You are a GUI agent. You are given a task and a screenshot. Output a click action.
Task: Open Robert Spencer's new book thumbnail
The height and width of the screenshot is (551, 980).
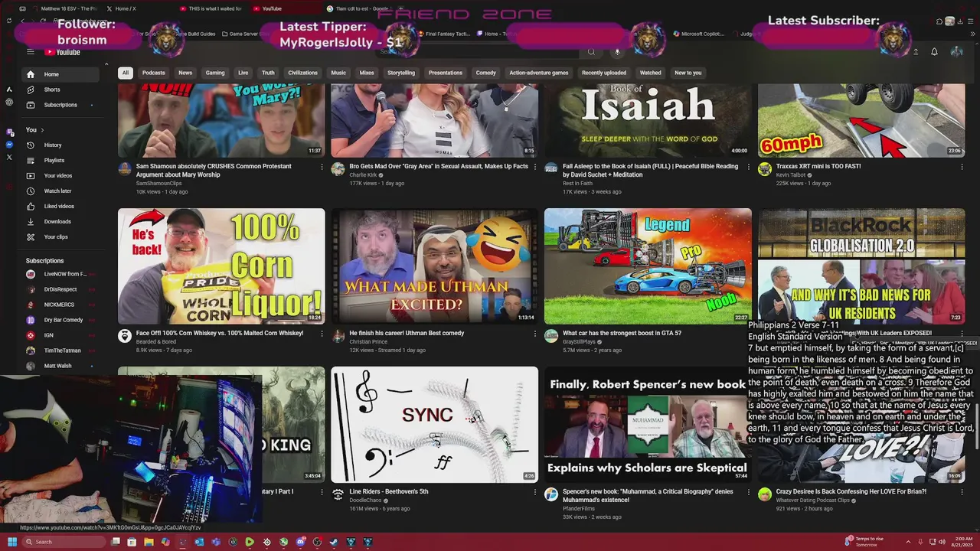(648, 425)
